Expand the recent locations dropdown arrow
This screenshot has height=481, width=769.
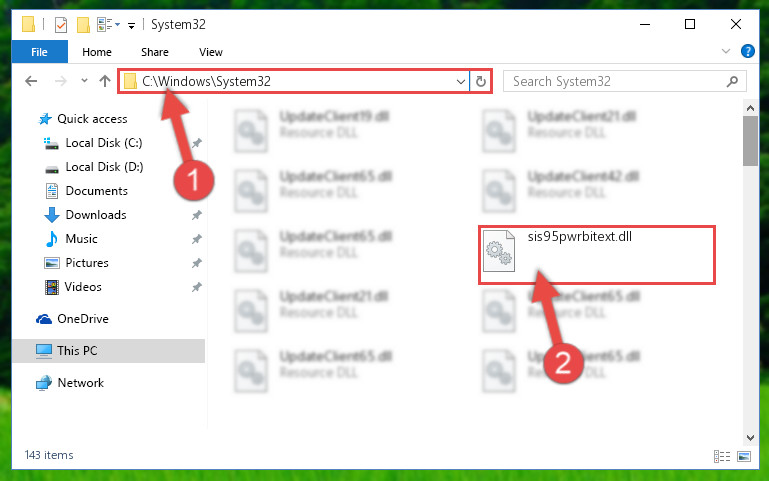point(84,81)
